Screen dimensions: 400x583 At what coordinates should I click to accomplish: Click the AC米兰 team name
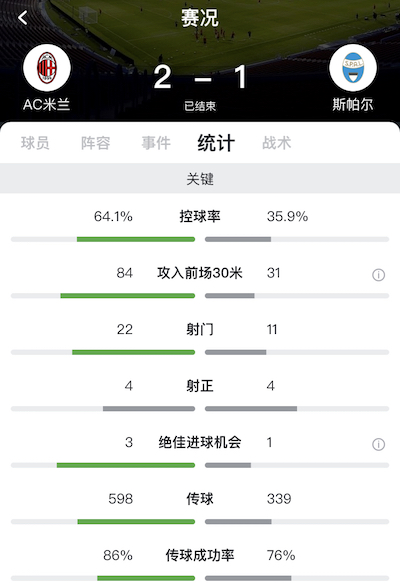tap(46, 104)
